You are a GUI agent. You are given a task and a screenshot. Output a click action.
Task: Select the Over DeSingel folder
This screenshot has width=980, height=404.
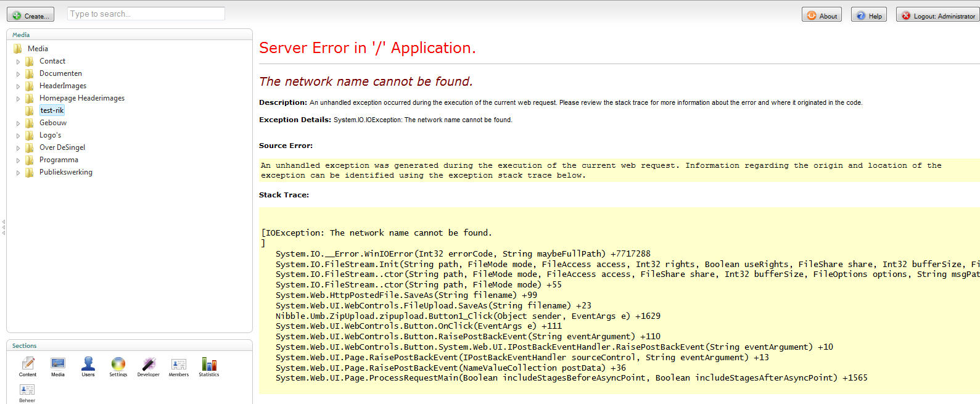pyautogui.click(x=62, y=147)
